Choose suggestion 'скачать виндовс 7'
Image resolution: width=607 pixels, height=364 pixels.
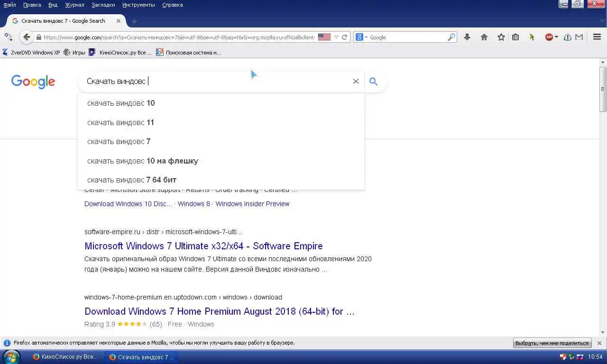tap(221, 141)
